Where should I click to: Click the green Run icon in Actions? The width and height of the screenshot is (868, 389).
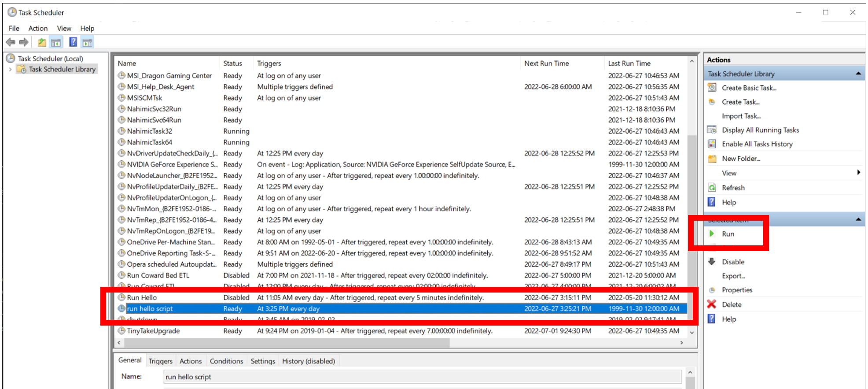point(712,233)
